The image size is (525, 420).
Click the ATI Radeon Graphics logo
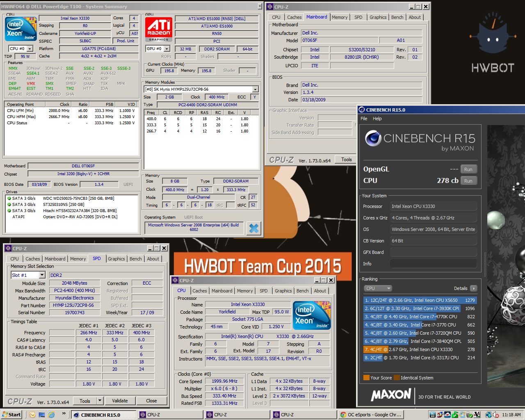(158, 29)
